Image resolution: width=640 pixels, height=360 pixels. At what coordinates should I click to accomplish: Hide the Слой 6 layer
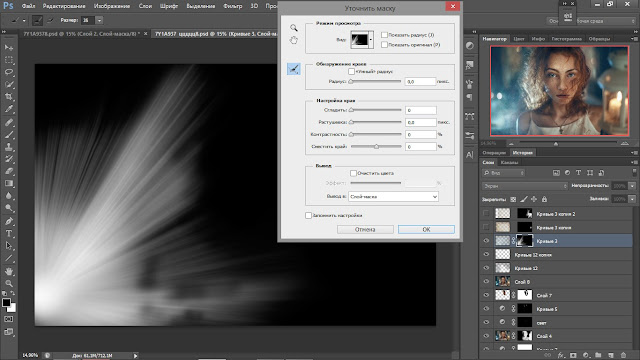pos(486,282)
